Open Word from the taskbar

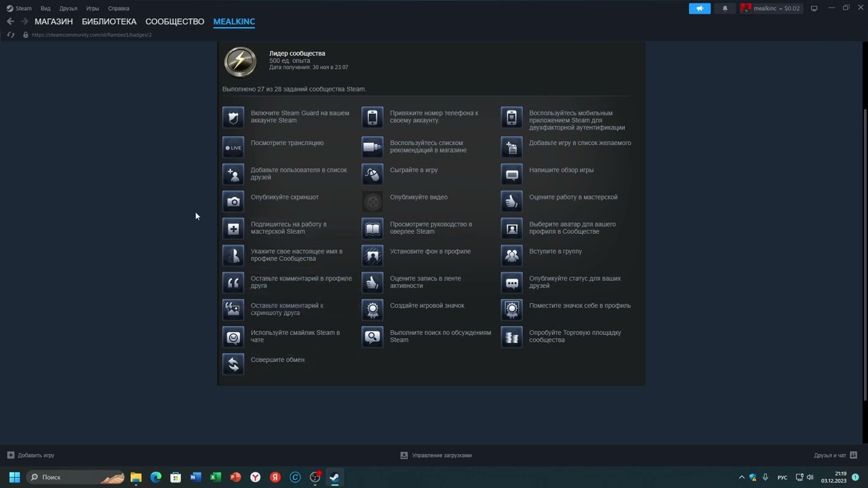click(195, 477)
